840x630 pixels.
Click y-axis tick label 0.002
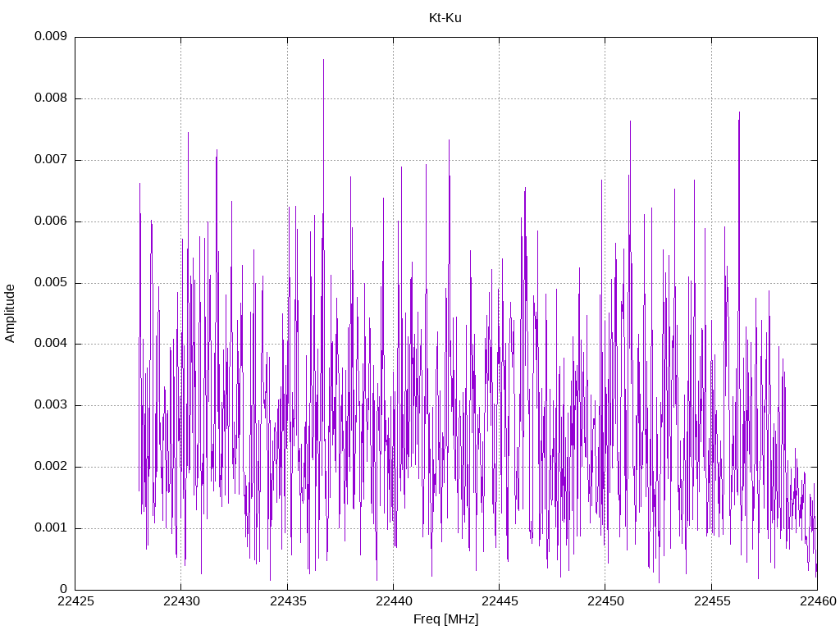[x=51, y=466]
